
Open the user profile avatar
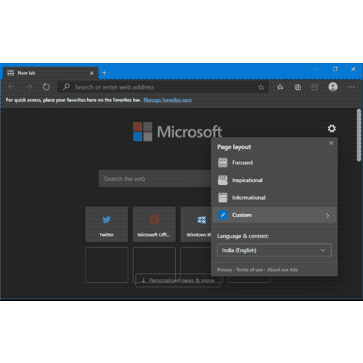tap(333, 87)
